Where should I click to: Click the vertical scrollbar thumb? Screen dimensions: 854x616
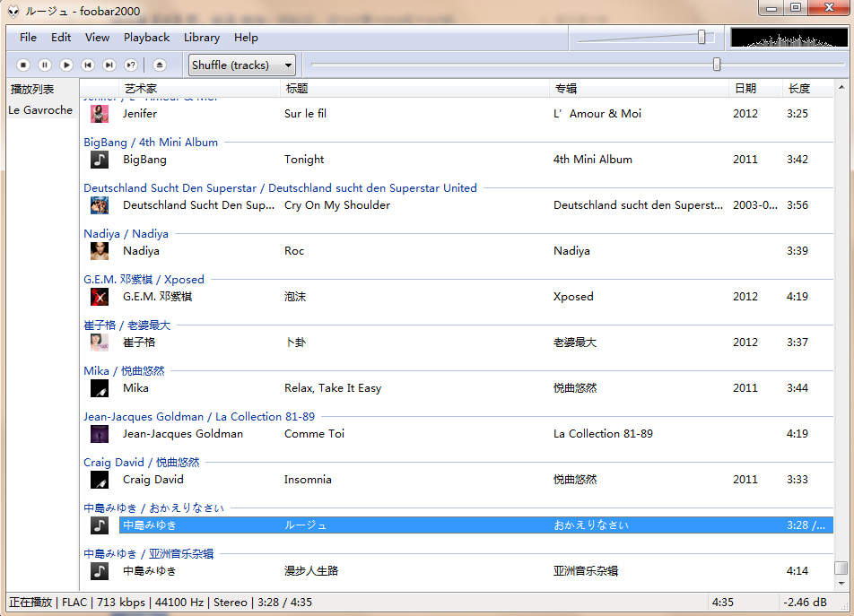[x=841, y=568]
